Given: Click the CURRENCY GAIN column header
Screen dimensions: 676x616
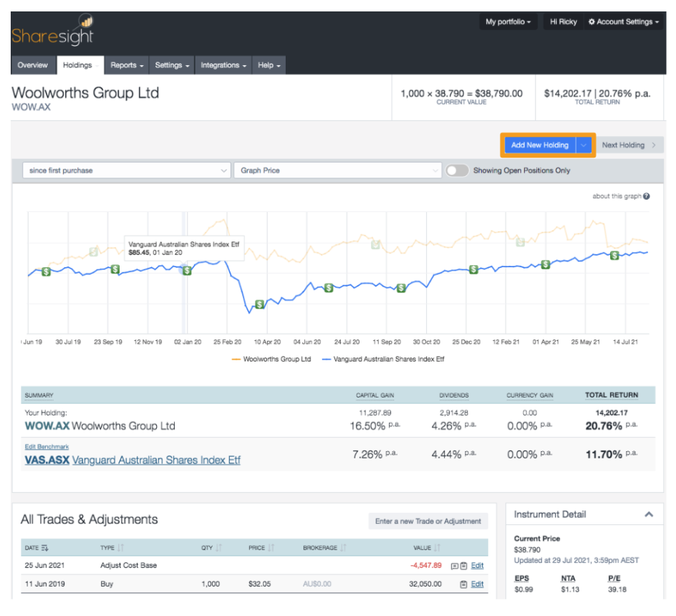Looking at the screenshot, I should [x=529, y=395].
